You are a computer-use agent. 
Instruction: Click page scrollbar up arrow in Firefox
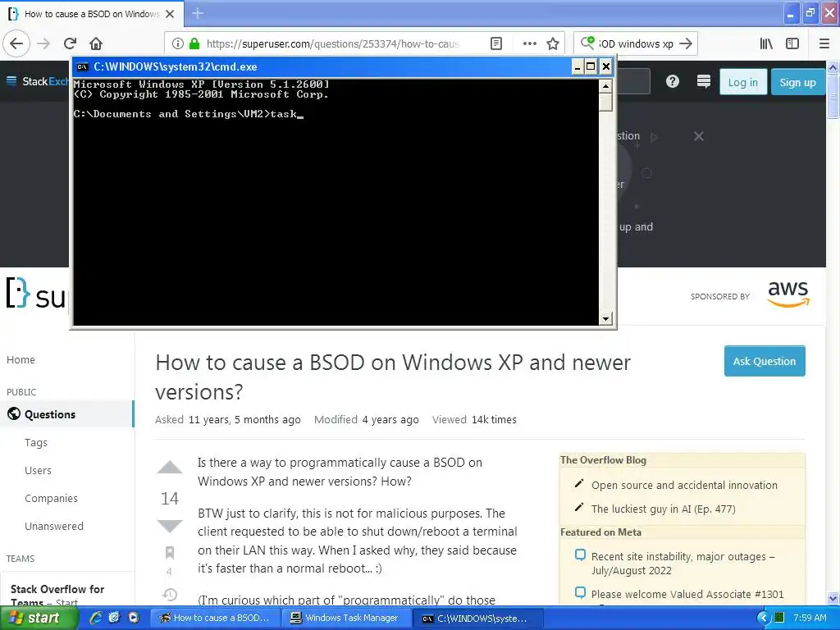[x=833, y=67]
